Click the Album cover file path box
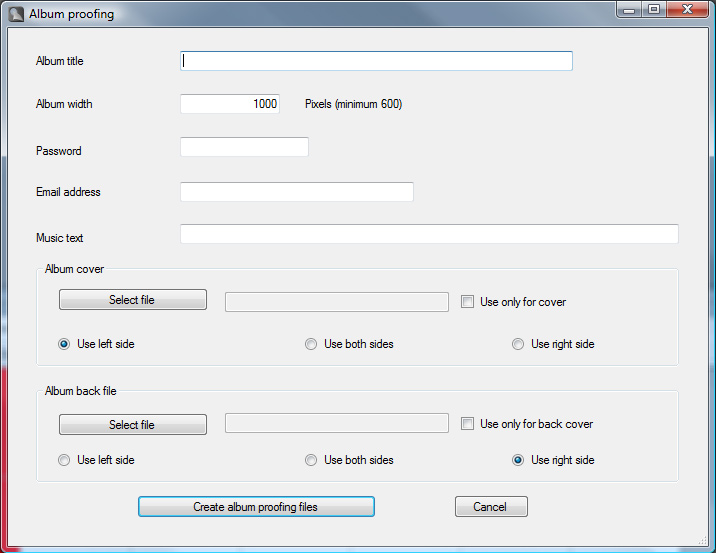The image size is (716, 553). tap(337, 302)
